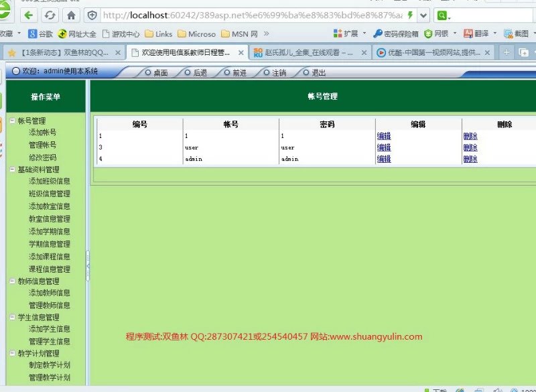Open 密码保险箱 password vault
This screenshot has height=392, width=536.
coord(396,34)
